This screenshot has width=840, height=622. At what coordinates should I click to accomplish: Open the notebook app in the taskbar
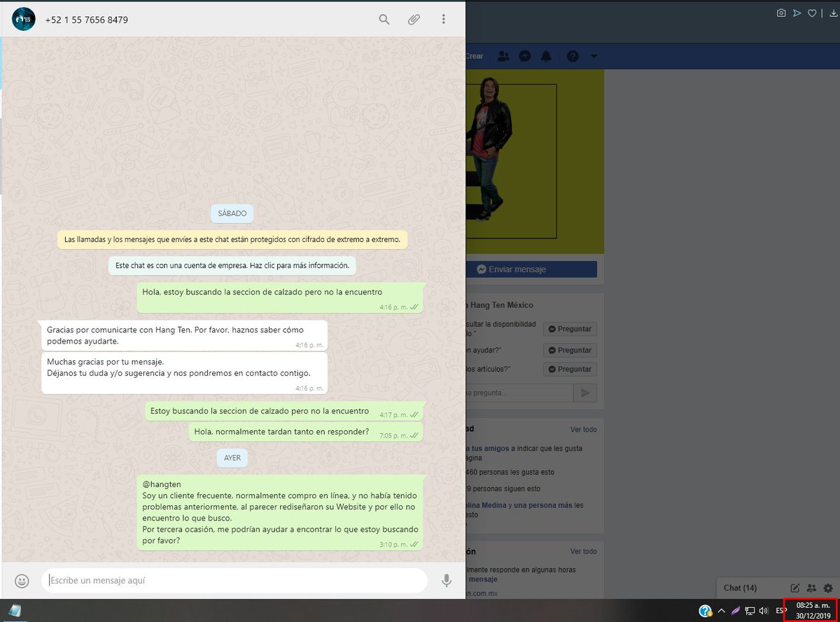coord(15,610)
